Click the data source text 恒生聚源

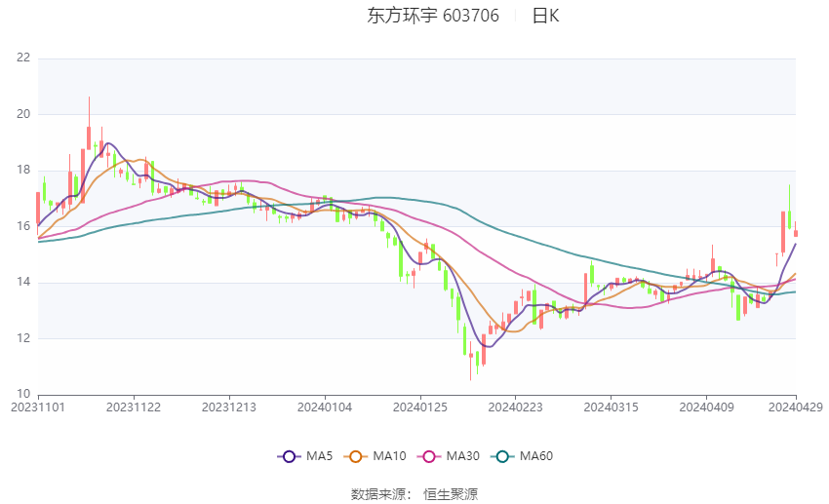click(451, 494)
